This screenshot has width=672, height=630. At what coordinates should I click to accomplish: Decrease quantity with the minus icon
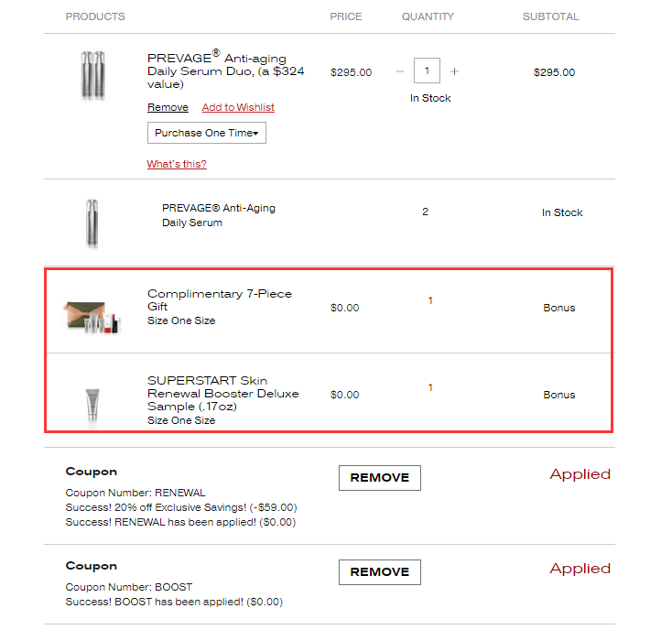click(x=400, y=71)
